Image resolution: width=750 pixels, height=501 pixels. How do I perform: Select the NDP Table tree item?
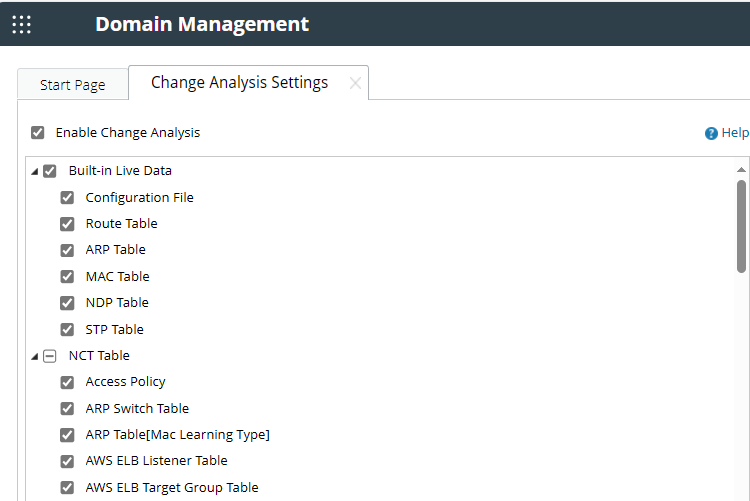(x=117, y=303)
